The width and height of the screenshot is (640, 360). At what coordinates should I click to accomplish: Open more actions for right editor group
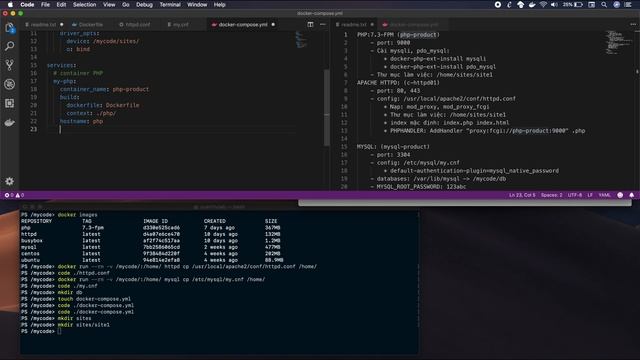coord(633,24)
